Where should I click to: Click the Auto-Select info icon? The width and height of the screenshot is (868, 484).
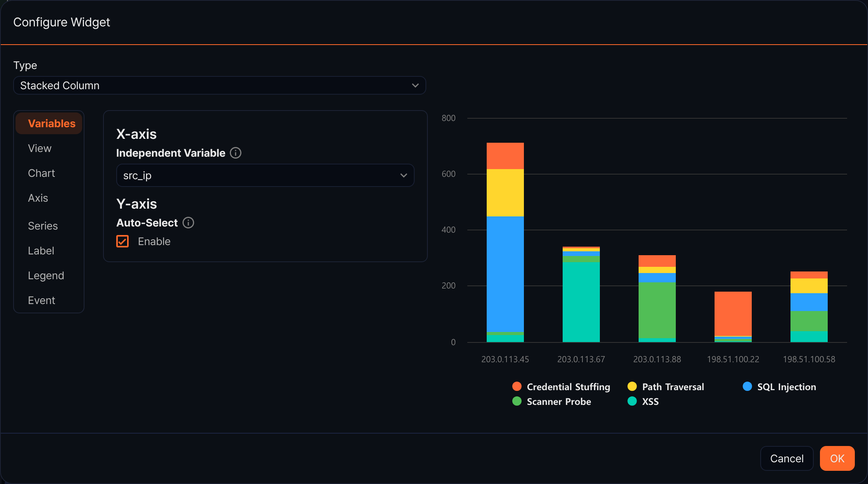coord(188,223)
